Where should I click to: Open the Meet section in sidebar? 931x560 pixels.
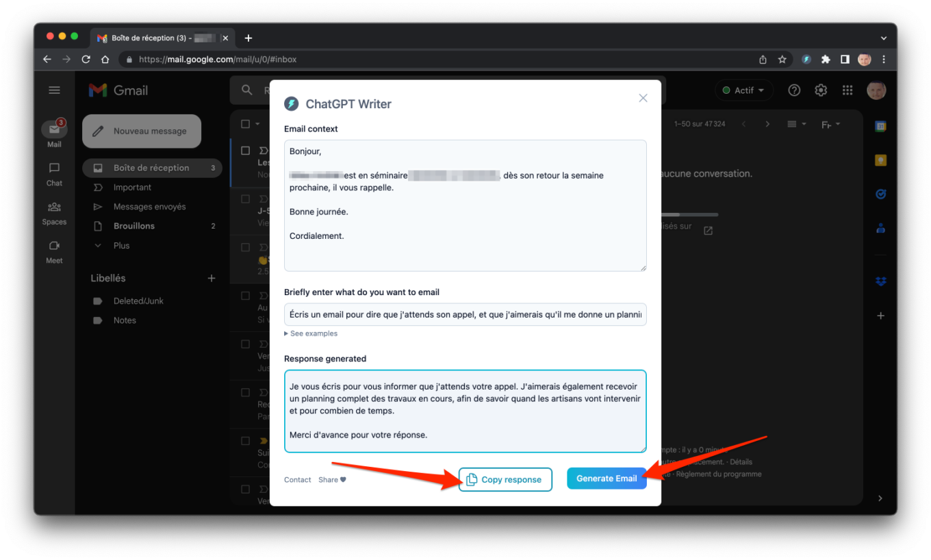54,251
